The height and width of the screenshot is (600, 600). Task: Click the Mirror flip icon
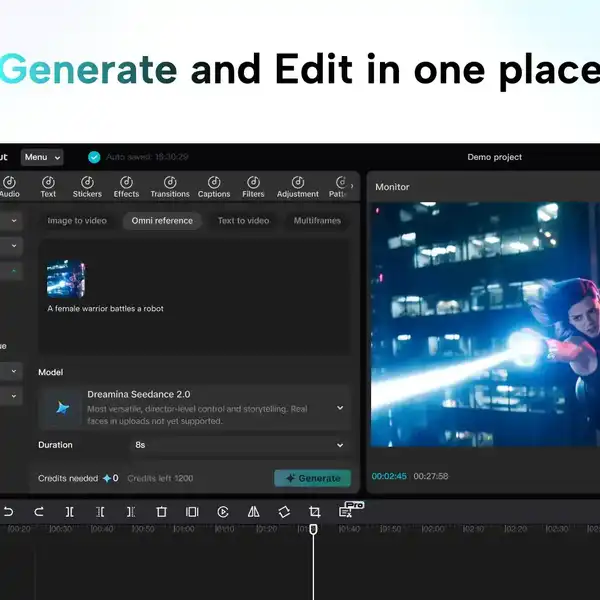pos(253,511)
